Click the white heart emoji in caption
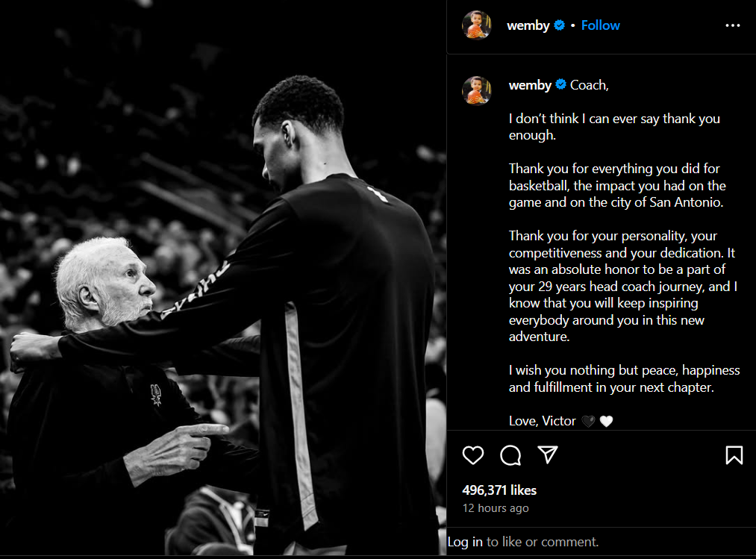756x559 pixels. 606,421
